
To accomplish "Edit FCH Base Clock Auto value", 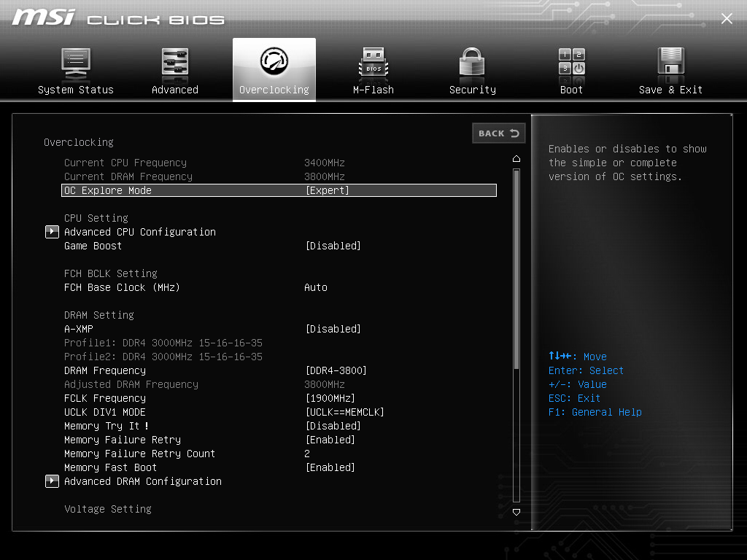I will pyautogui.click(x=316, y=287).
